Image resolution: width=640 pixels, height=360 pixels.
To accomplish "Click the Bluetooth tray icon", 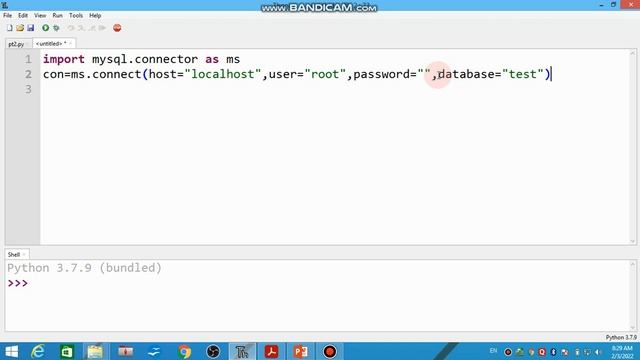I will [553, 352].
